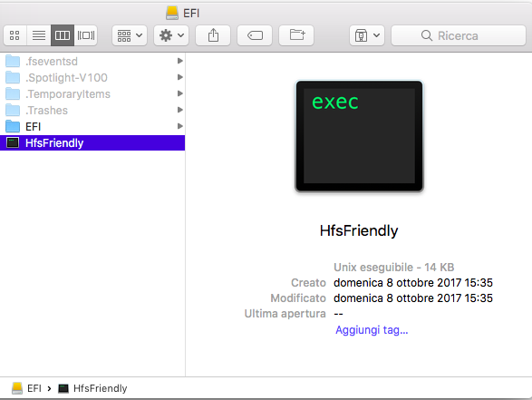The width and height of the screenshot is (532, 400).
Task: Select the column view button
Action: [x=63, y=35]
